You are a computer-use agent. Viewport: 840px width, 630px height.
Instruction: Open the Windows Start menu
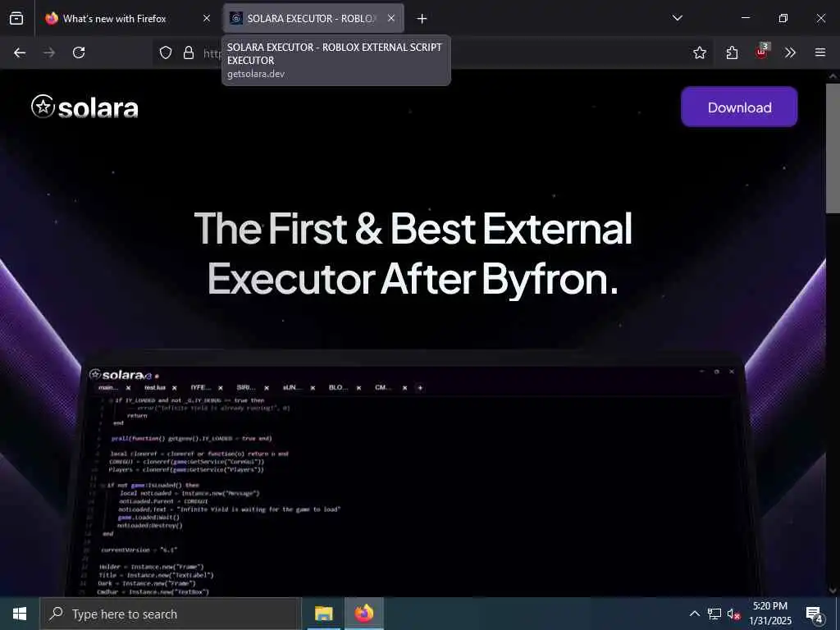point(20,614)
